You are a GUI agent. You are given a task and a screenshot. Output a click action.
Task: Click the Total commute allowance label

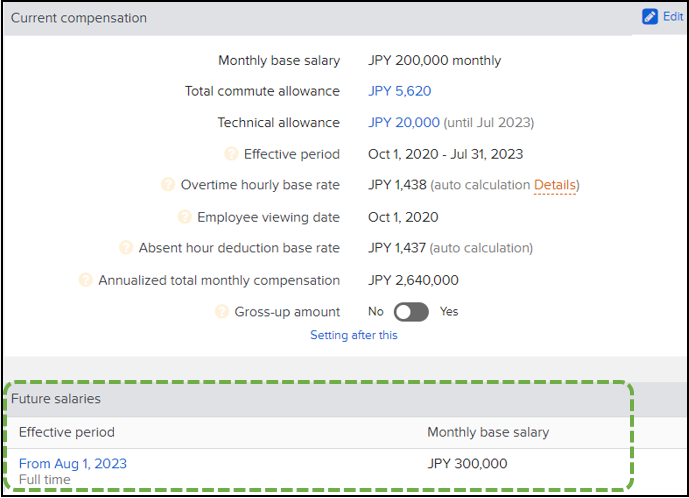pos(262,91)
